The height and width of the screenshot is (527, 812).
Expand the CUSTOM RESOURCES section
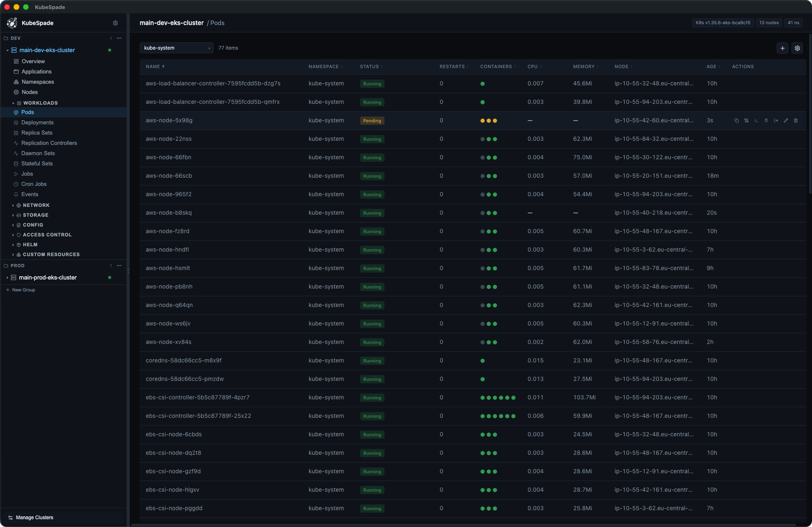(x=13, y=255)
